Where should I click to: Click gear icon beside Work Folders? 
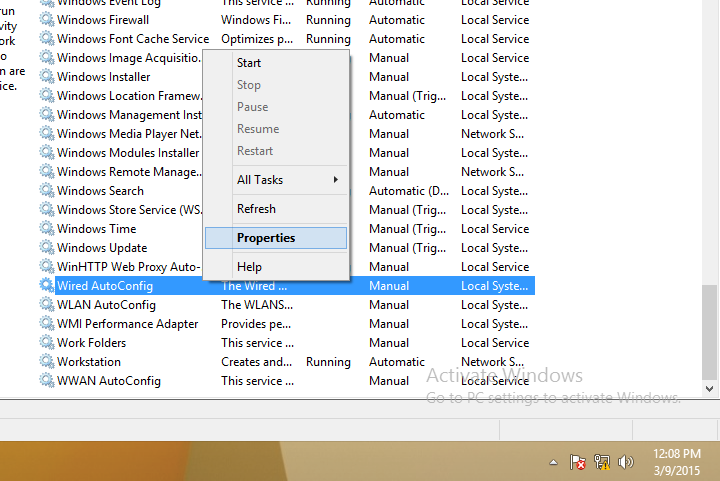46,343
